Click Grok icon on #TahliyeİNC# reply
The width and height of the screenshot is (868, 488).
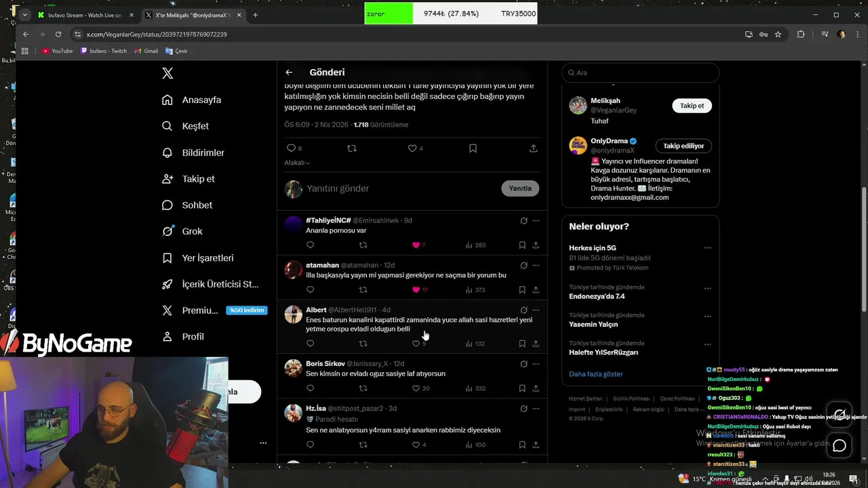point(524,220)
